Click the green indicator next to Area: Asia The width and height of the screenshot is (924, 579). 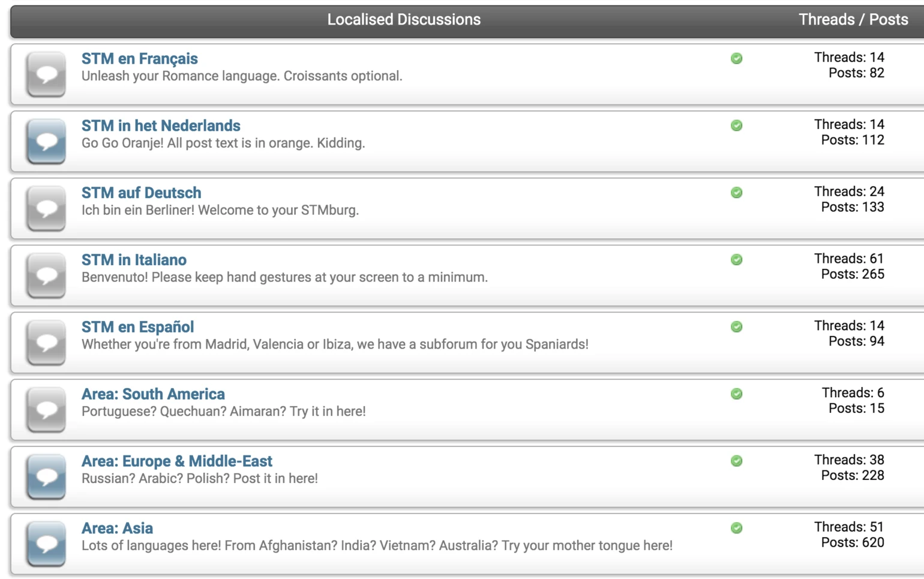click(736, 527)
